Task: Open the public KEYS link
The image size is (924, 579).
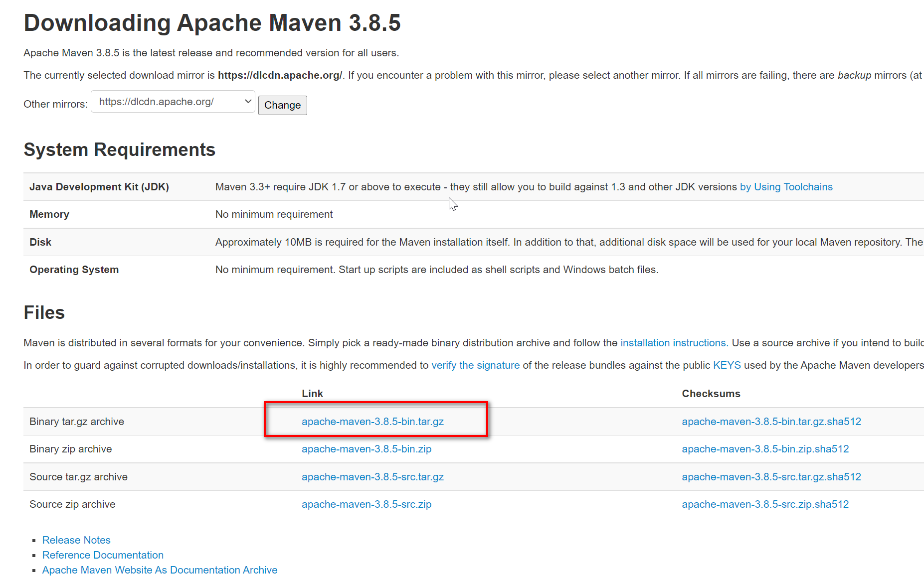Action: coord(727,365)
